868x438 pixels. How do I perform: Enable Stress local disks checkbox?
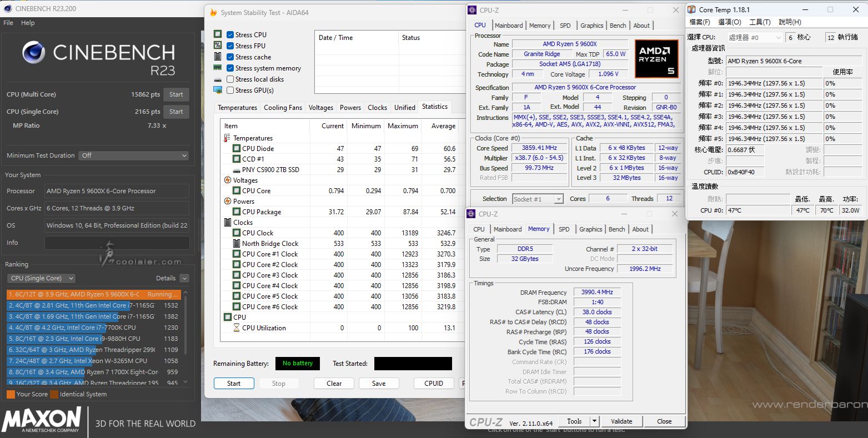[230, 79]
